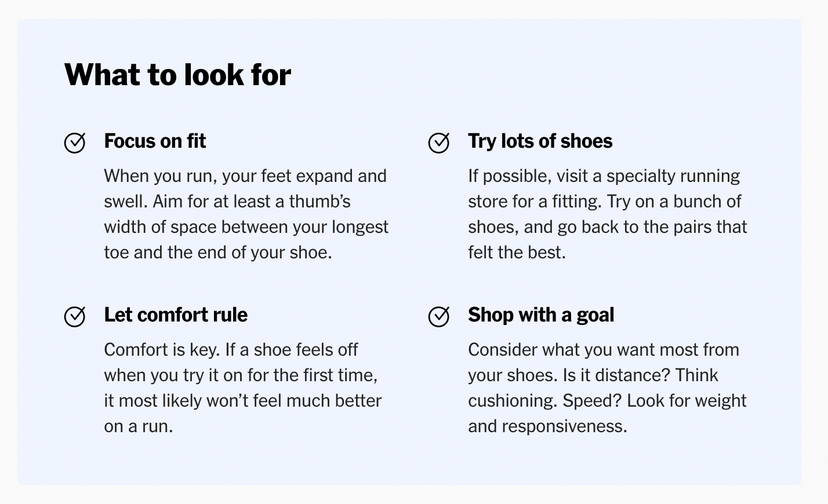Image resolution: width=828 pixels, height=504 pixels.
Task: Click the words 'Is it distance? Think'
Action: click(x=640, y=375)
